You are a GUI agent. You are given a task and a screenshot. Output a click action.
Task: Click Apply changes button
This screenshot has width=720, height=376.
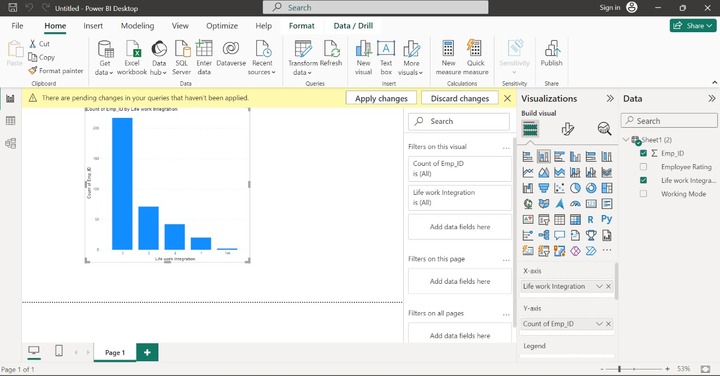[381, 98]
